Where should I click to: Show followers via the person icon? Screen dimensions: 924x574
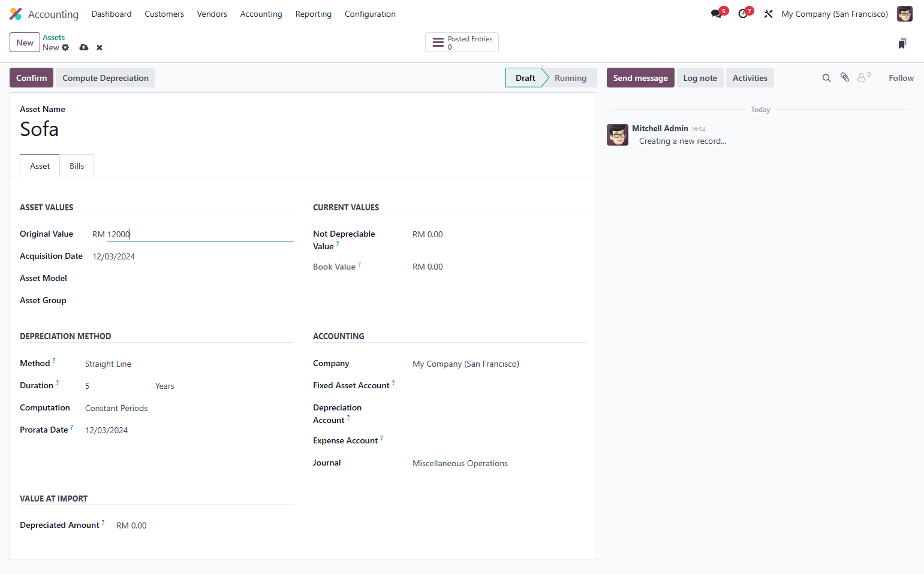coord(862,77)
